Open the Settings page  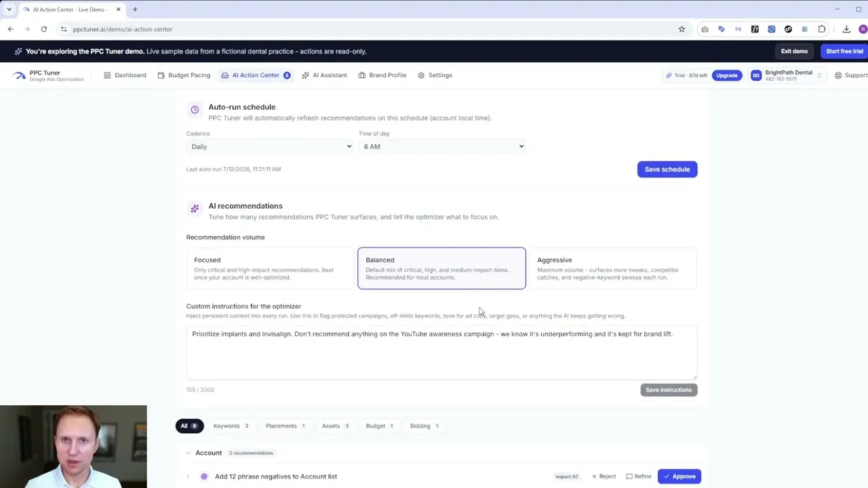pyautogui.click(x=435, y=75)
